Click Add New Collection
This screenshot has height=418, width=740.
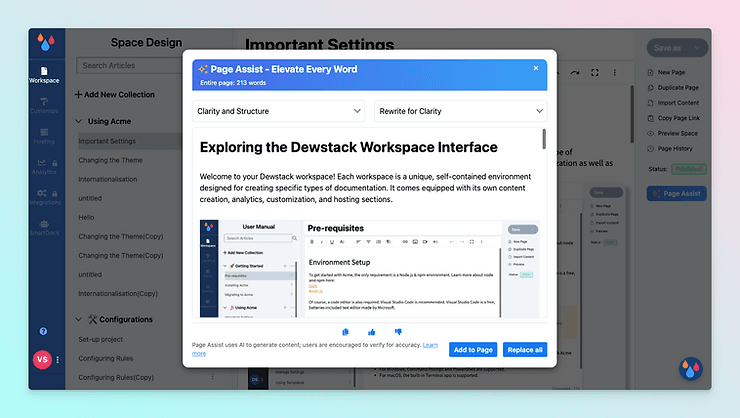[x=115, y=94]
